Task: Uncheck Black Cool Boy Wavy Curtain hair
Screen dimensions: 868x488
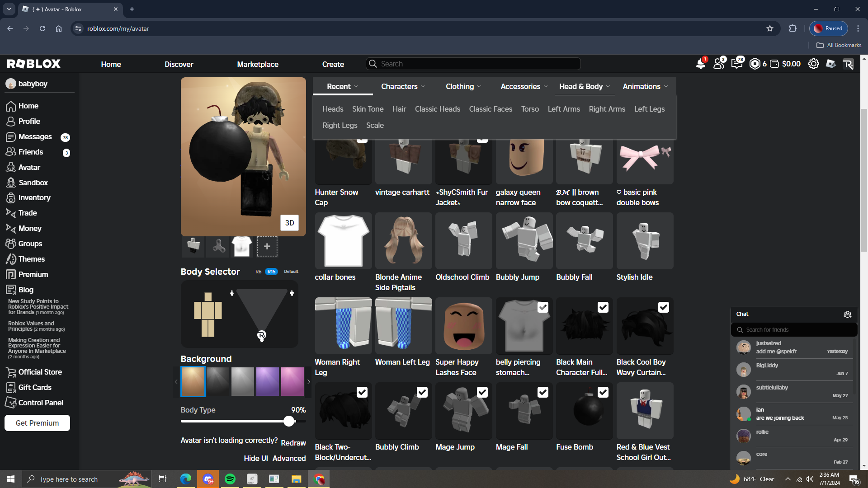Action: [x=664, y=307]
